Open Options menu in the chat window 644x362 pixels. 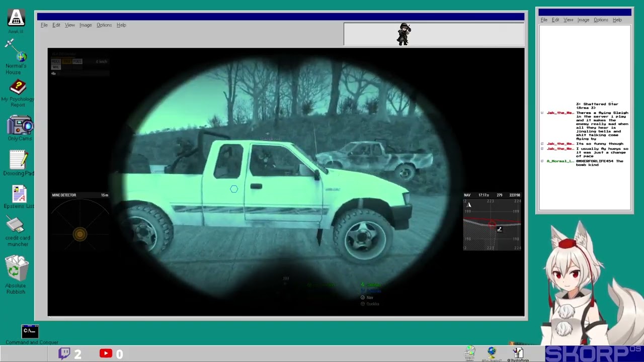[601, 20]
